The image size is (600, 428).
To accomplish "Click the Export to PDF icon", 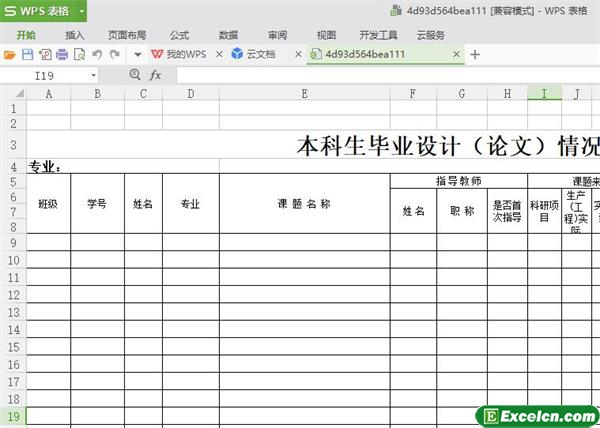I will [x=44, y=54].
